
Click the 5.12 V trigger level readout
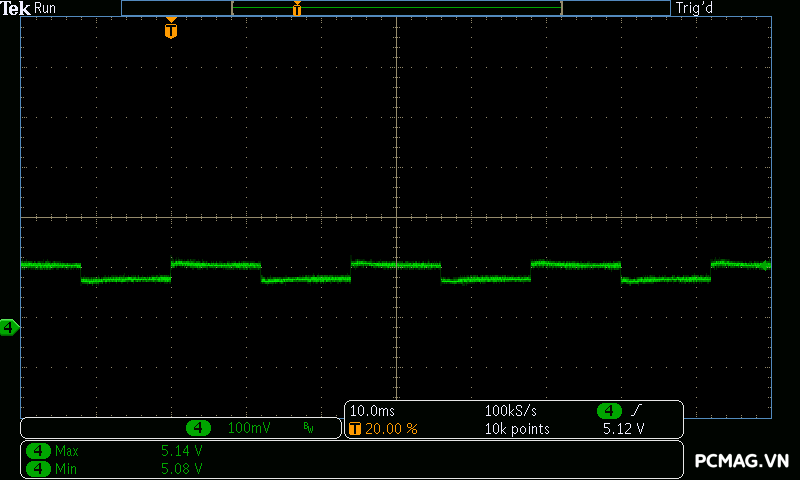[x=623, y=428]
